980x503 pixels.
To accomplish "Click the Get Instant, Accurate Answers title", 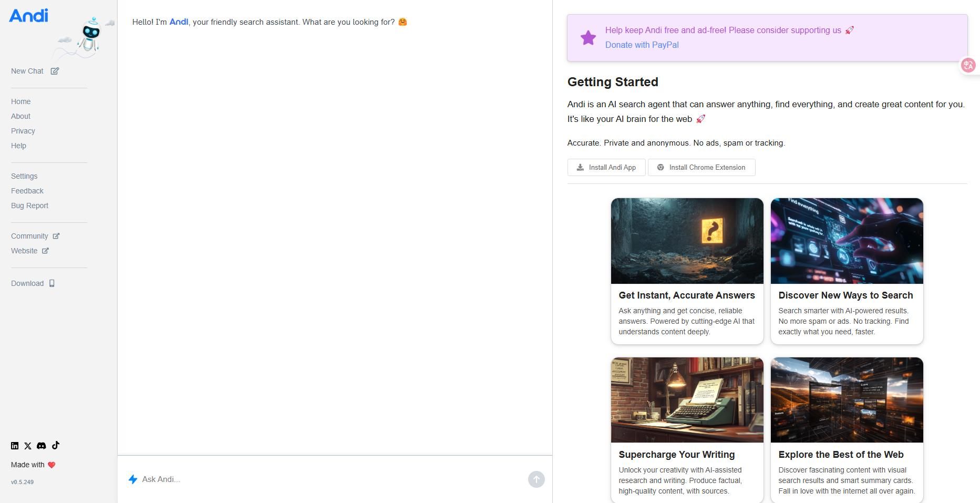I will (687, 295).
